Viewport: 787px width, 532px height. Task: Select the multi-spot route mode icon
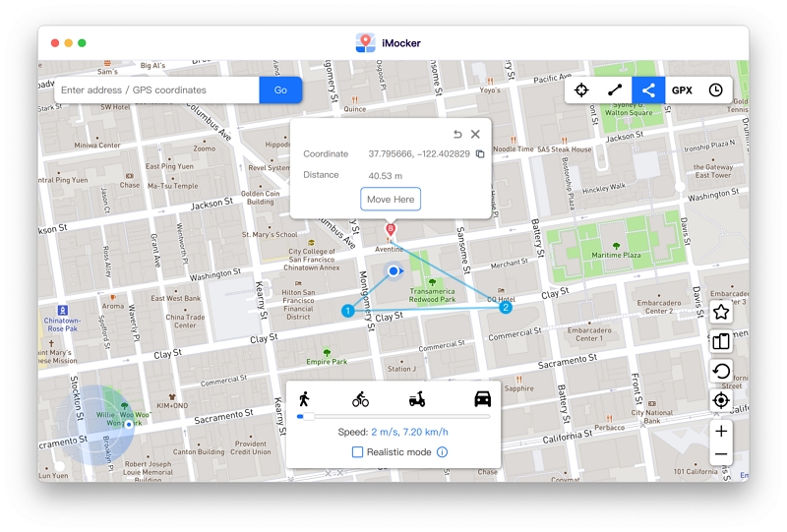[648, 90]
